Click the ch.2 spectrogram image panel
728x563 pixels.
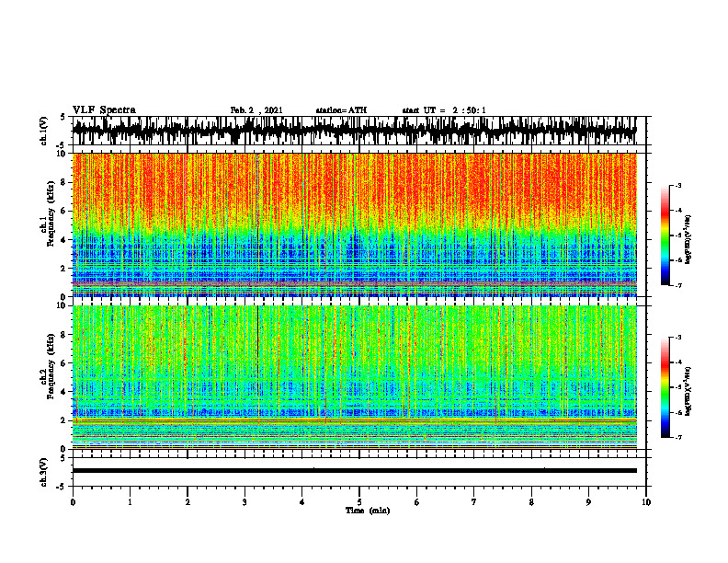tap(355, 377)
